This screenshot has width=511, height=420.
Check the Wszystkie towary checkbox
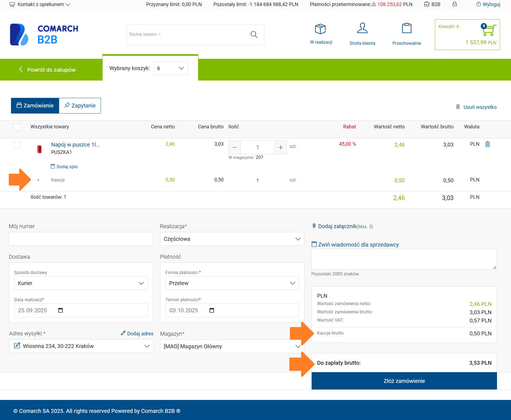[17, 127]
